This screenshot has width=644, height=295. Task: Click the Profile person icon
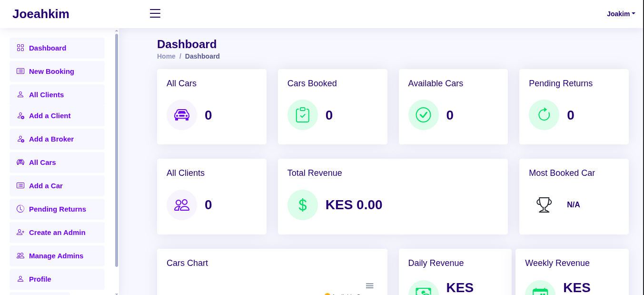(x=20, y=279)
